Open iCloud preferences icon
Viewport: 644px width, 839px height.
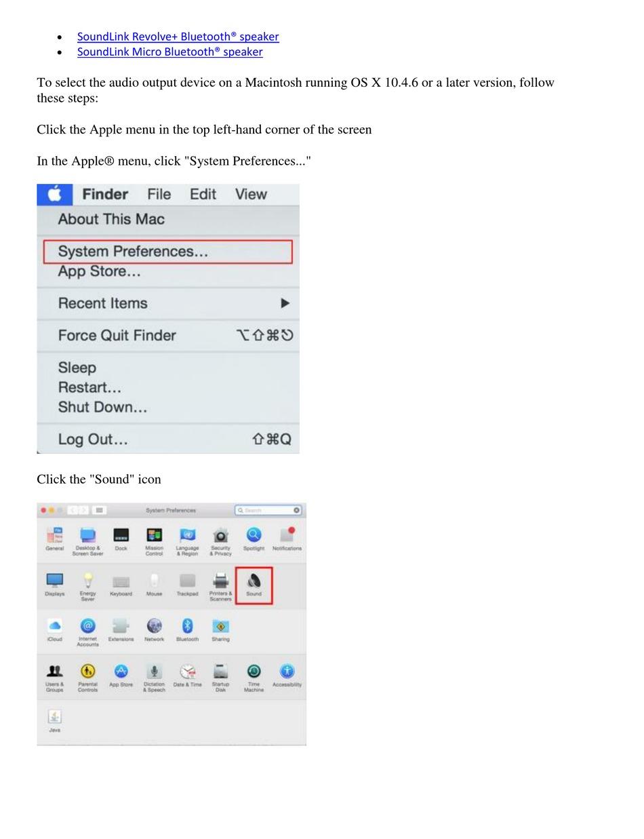(55, 630)
